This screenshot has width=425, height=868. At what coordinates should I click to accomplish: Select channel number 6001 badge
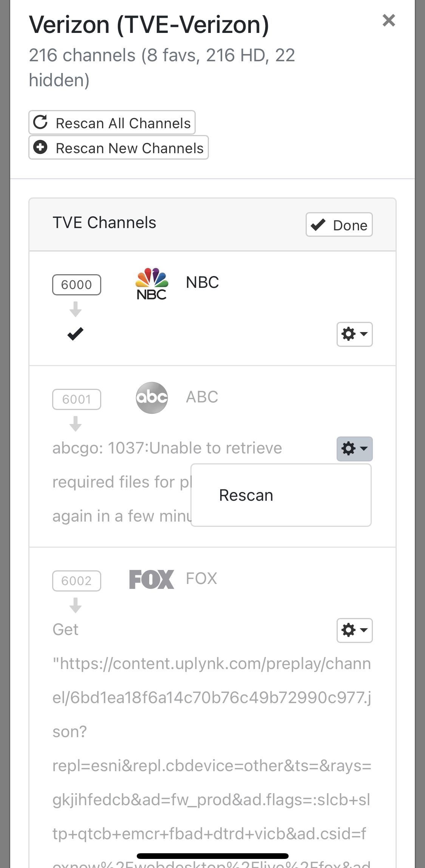[77, 399]
